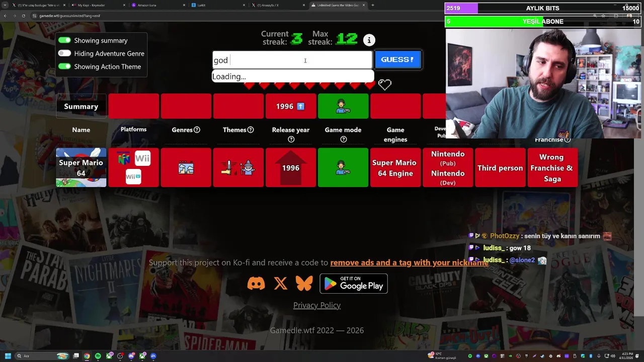
Task: Toggle the Showing summary switch
Action: coord(64,40)
